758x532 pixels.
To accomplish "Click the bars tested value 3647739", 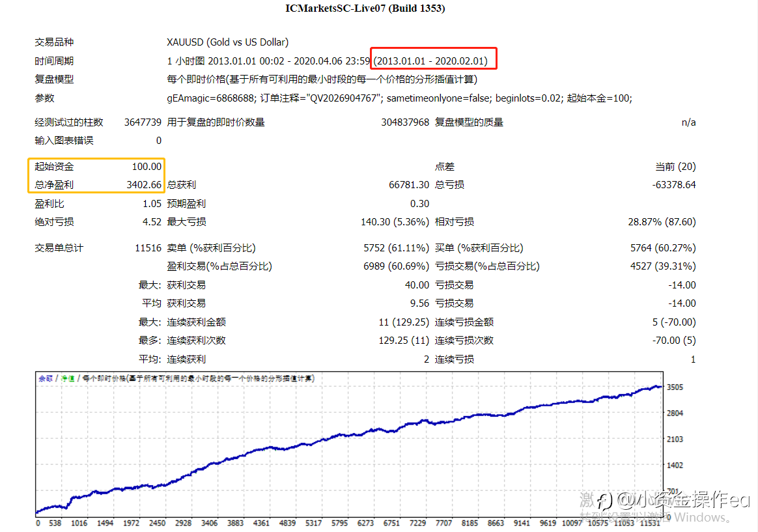I will [x=143, y=122].
